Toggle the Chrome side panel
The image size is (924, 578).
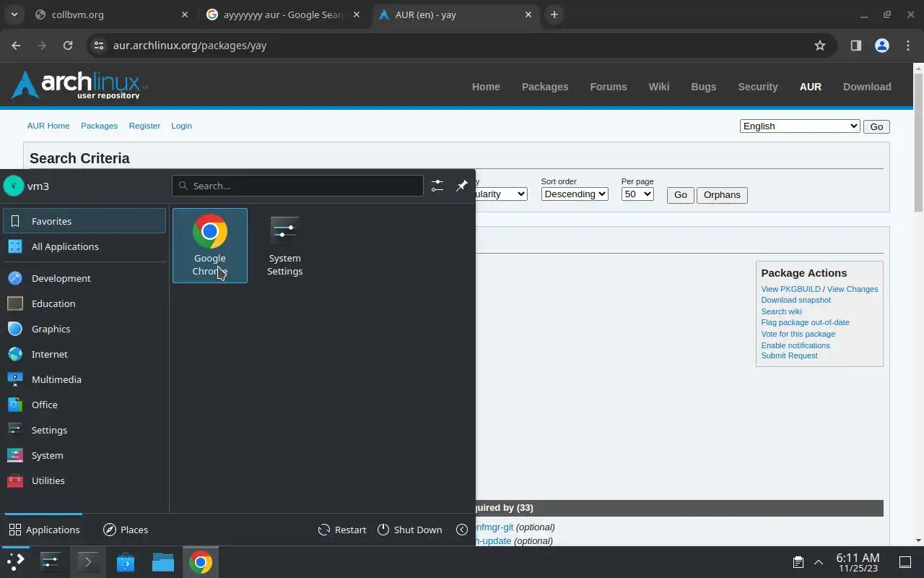tap(856, 46)
